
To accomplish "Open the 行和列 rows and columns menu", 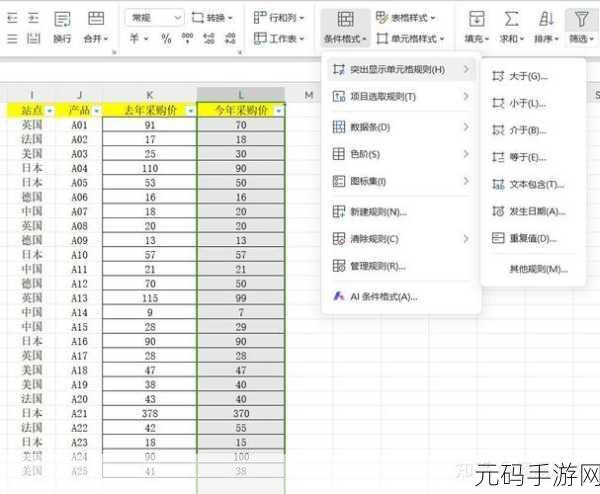I will point(279,18).
